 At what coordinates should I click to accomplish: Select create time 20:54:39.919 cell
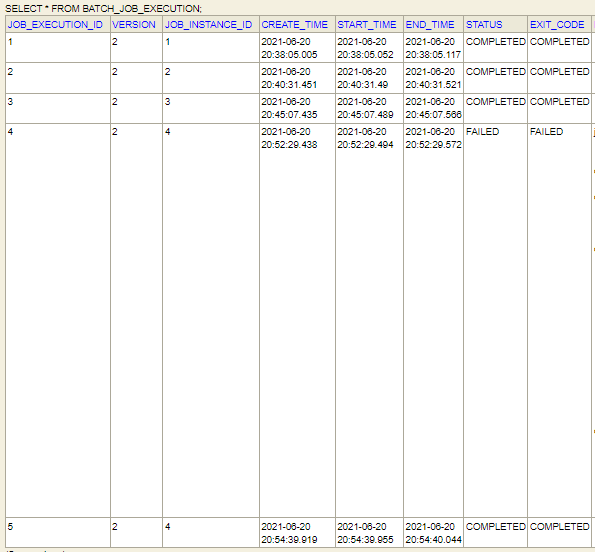click(298, 533)
